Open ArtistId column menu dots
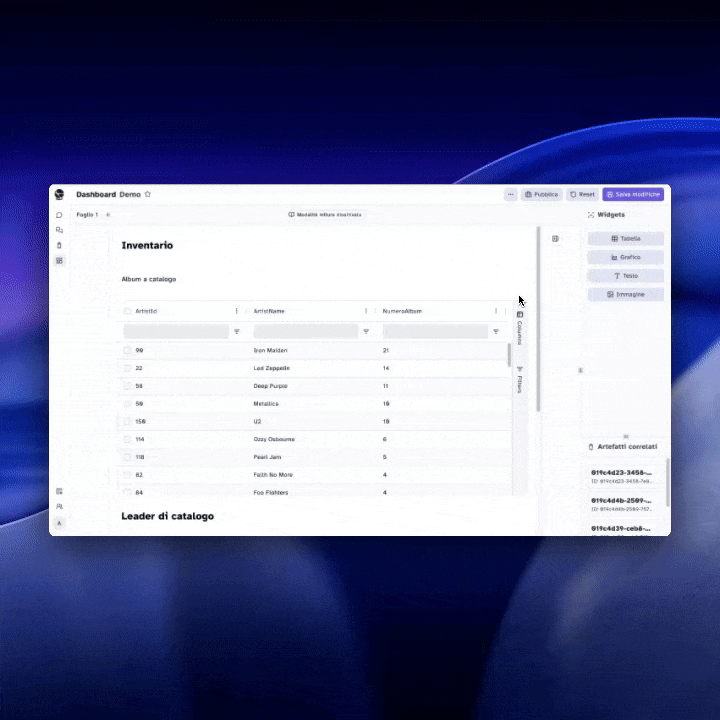Image resolution: width=720 pixels, height=720 pixels. [236, 311]
